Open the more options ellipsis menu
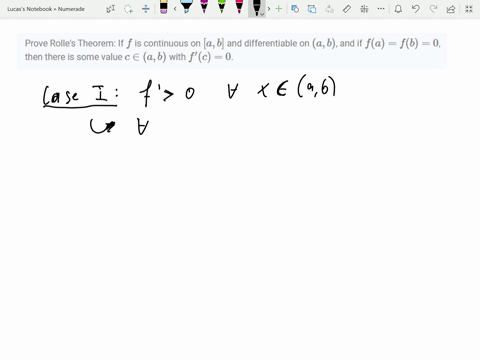This screenshot has height=360, width=480. tap(381, 9)
